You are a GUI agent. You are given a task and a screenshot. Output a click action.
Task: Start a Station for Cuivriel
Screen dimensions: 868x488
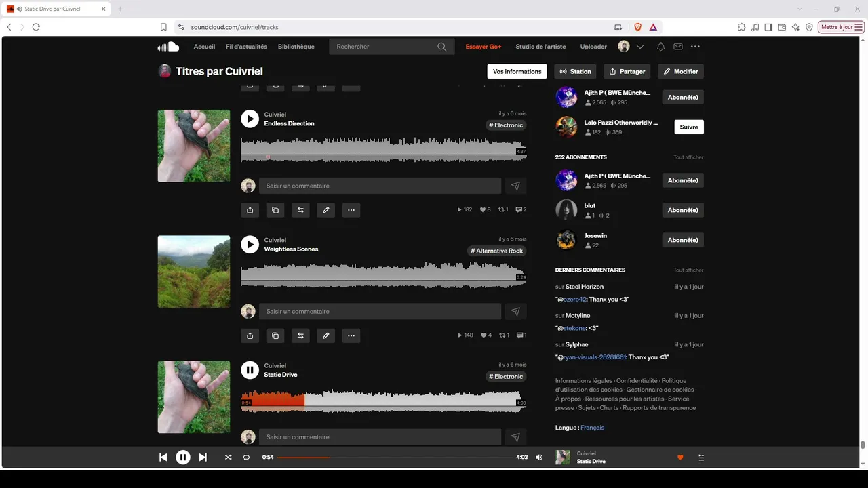(x=575, y=71)
